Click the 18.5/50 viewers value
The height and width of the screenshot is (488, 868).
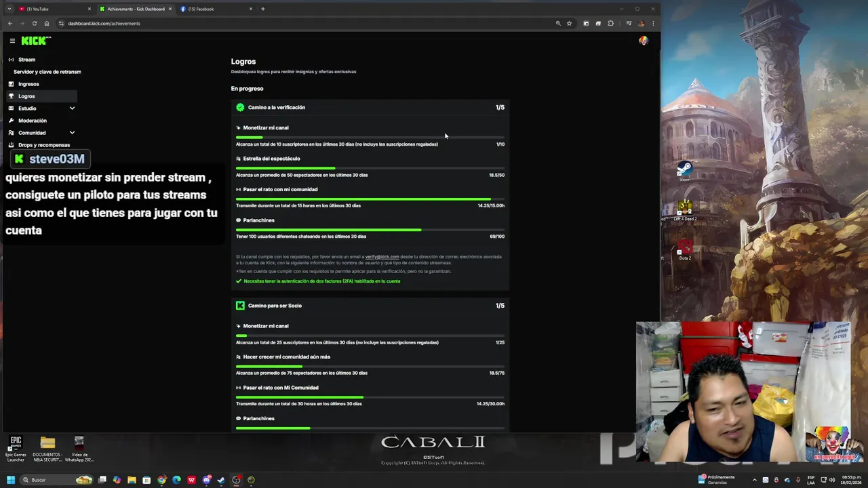(x=496, y=175)
